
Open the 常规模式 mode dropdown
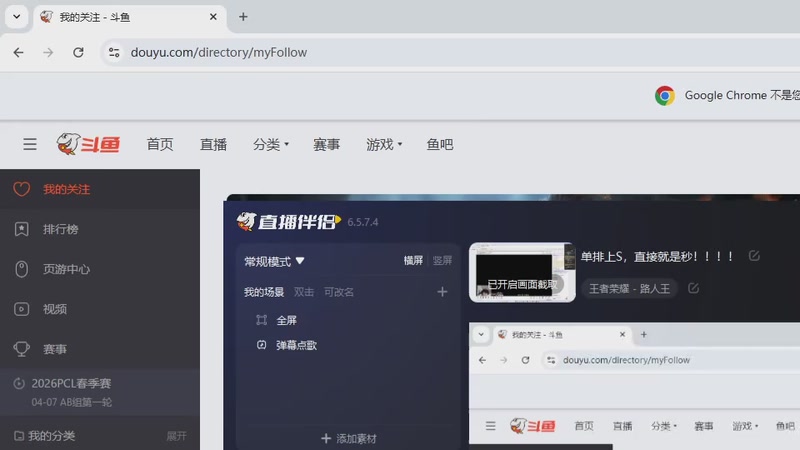pos(274,261)
